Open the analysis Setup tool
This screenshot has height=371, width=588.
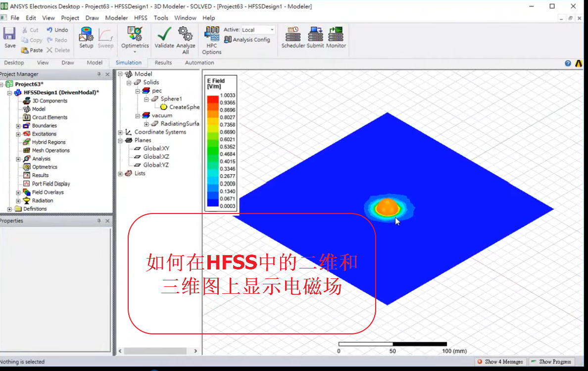[86, 37]
